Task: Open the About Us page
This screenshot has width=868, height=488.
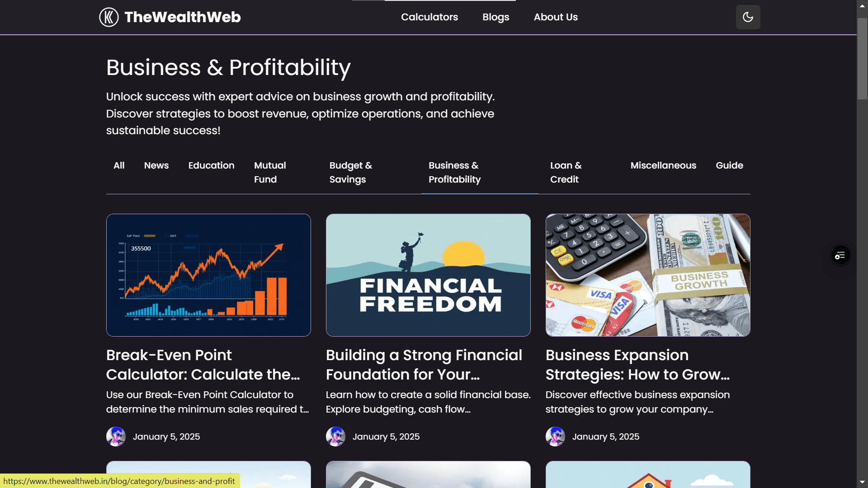Action: (x=556, y=17)
